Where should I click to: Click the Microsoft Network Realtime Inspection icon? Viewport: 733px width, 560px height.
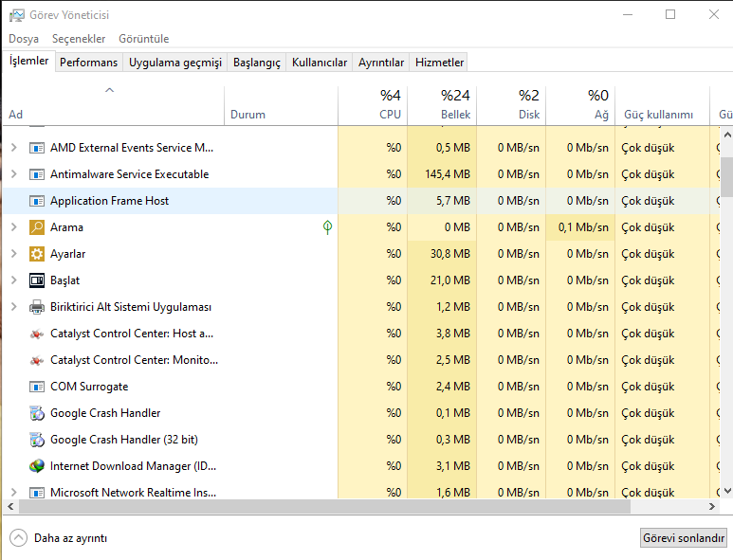(x=36, y=493)
